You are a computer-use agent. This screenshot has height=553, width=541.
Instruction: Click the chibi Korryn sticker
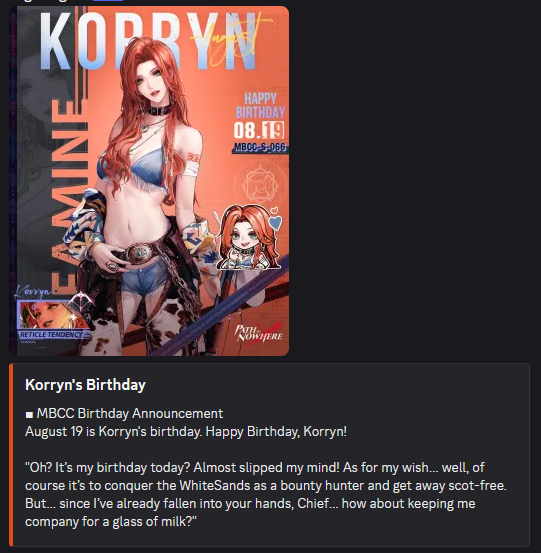[250, 238]
